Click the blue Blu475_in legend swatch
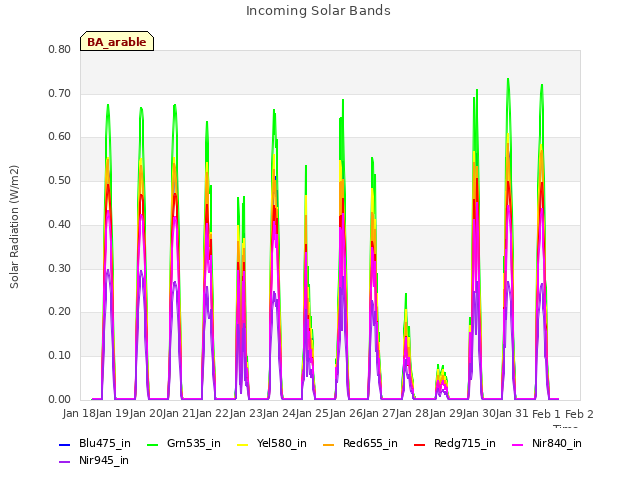The width and height of the screenshot is (640, 480). pyautogui.click(x=64, y=444)
